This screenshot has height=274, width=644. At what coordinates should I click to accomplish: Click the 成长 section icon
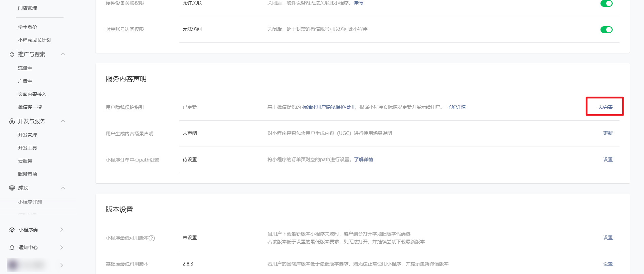point(12,188)
